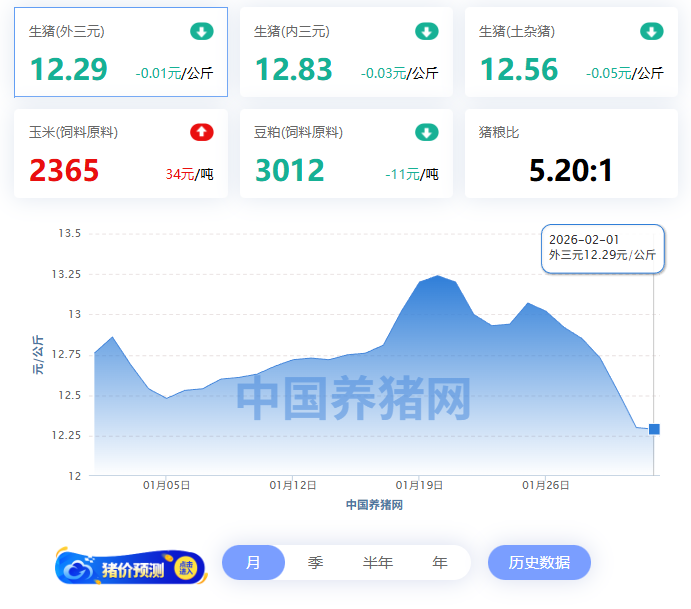Click green down arrow on 生猪(外三元) card

point(202,32)
